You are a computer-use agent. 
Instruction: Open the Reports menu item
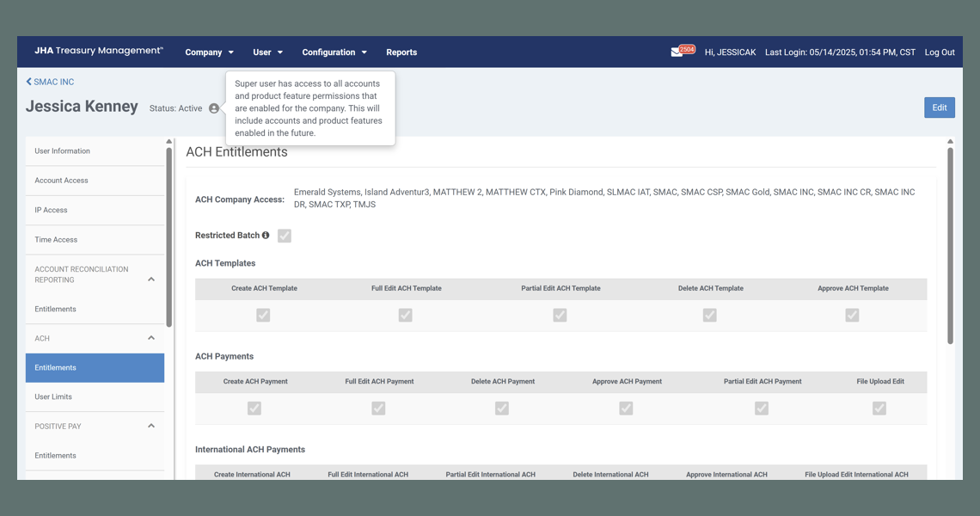401,52
